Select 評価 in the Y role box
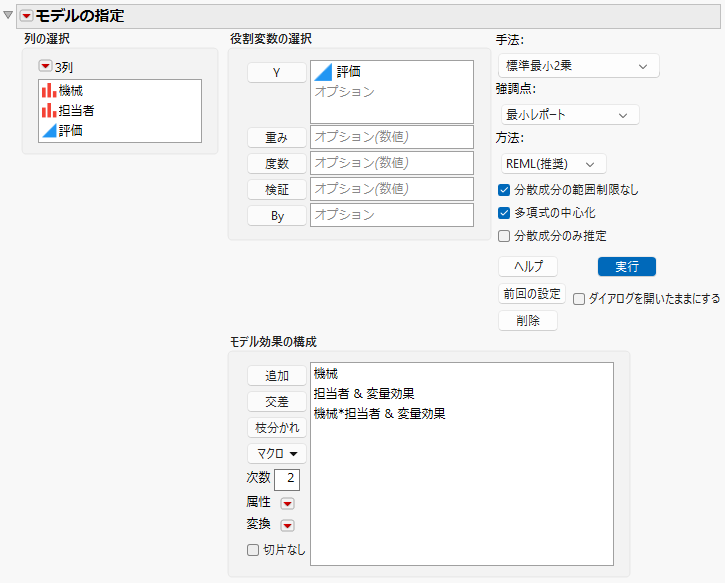The height and width of the screenshot is (583, 725). point(348,72)
